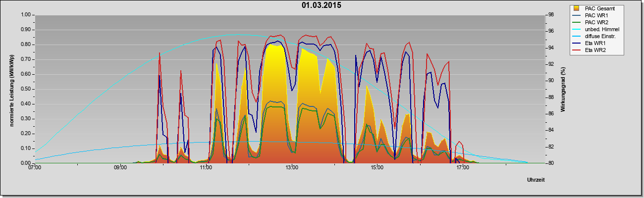Click the Wirkungsgrad (%) axis title

pyautogui.click(x=563, y=89)
